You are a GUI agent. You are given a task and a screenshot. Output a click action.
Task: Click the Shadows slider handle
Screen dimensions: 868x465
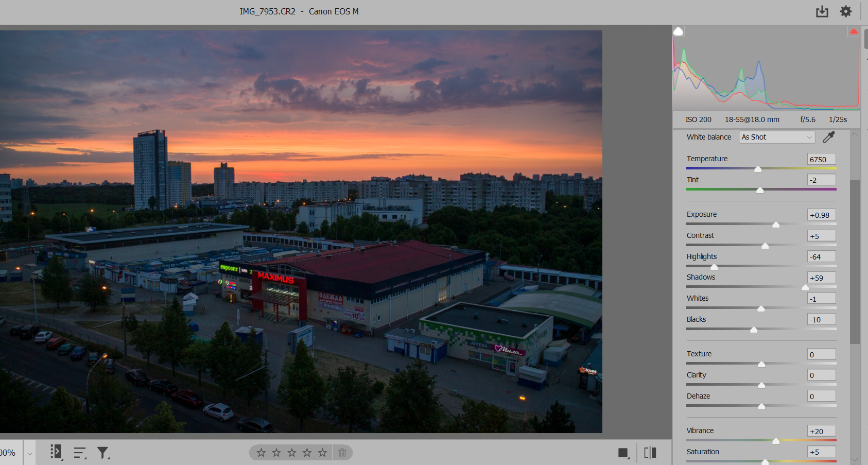pyautogui.click(x=805, y=287)
